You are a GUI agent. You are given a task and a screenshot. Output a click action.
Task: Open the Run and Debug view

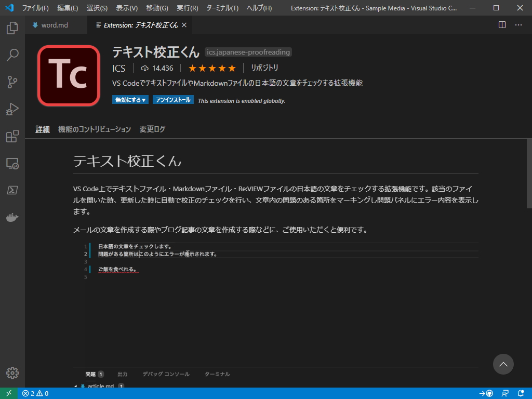coord(11,109)
